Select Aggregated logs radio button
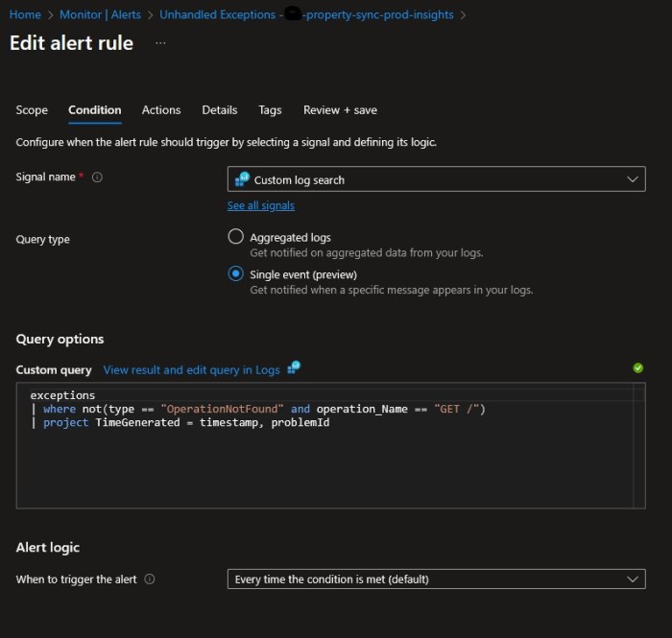Viewport: 672px width, 638px height. [x=236, y=236]
